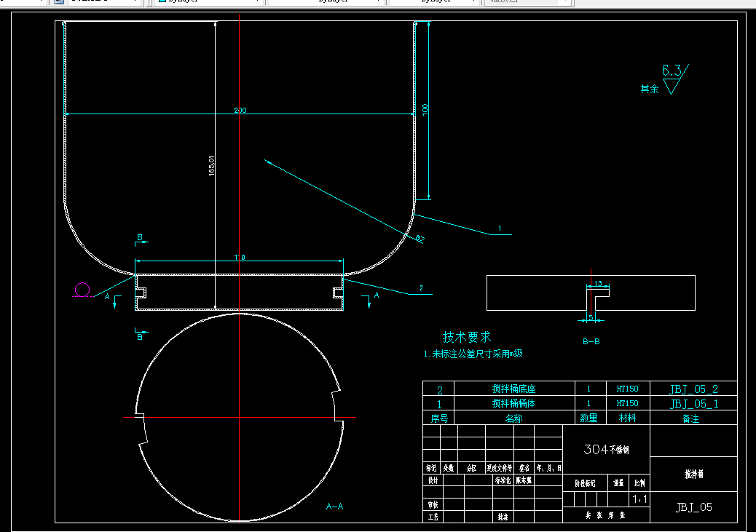Select the 重量 title block label
This screenshot has height=532, width=756.
pyautogui.click(x=618, y=483)
